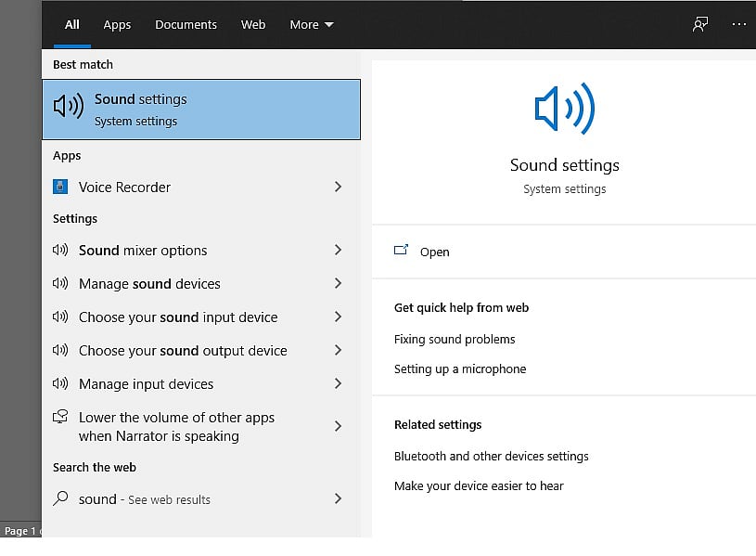756x556 pixels.
Task: Open the feedback icon in search header
Action: 700,24
